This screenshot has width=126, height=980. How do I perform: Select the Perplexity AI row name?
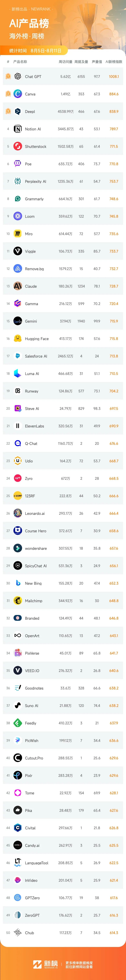(36, 182)
